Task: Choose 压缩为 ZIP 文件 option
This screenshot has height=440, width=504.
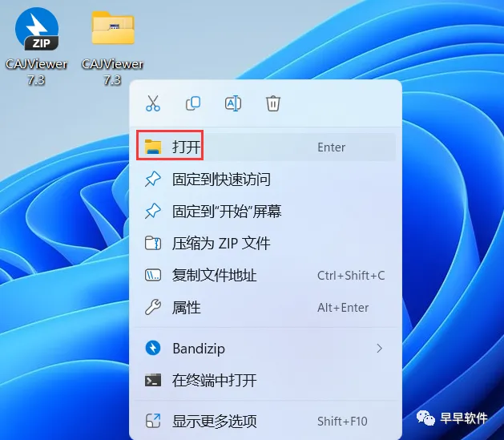Action: tap(266, 244)
